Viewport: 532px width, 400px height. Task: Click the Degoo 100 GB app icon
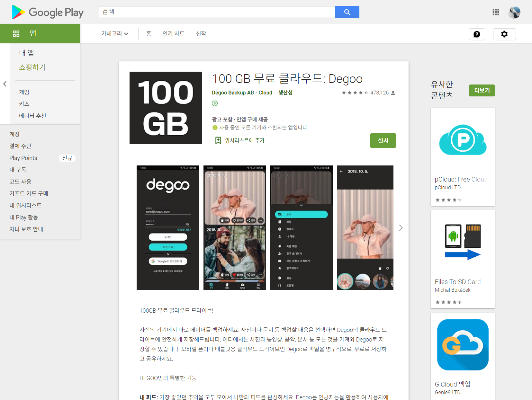tap(166, 108)
